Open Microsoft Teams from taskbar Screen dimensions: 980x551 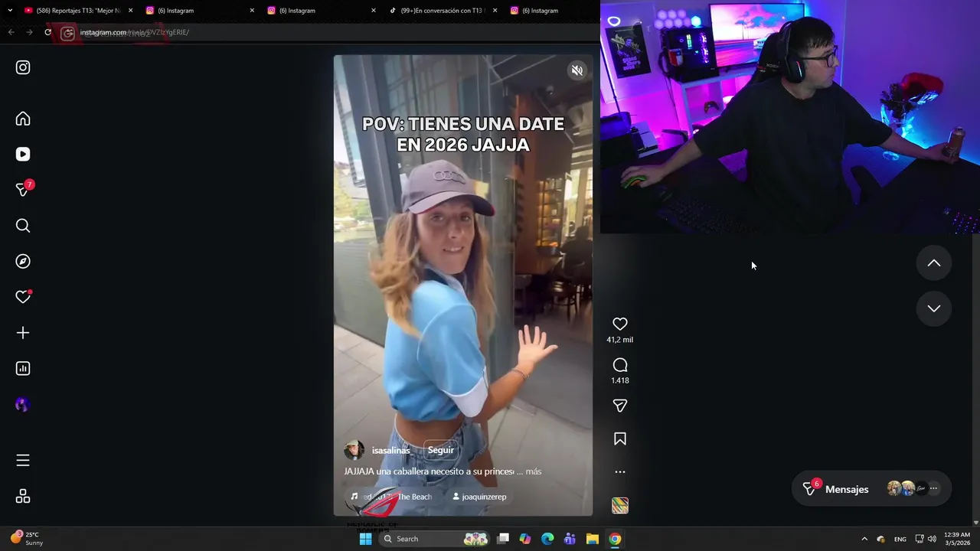coord(570,539)
